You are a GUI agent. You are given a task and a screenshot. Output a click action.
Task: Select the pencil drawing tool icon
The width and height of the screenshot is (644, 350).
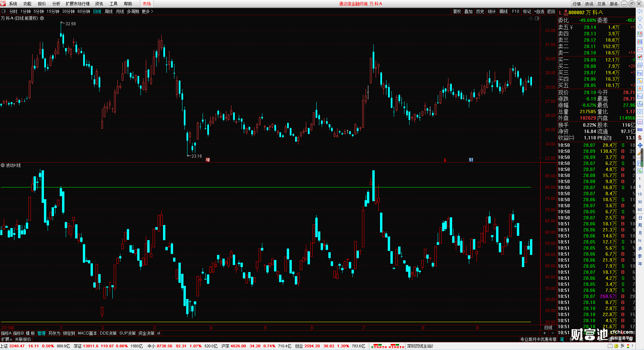pyautogui.click(x=640, y=153)
